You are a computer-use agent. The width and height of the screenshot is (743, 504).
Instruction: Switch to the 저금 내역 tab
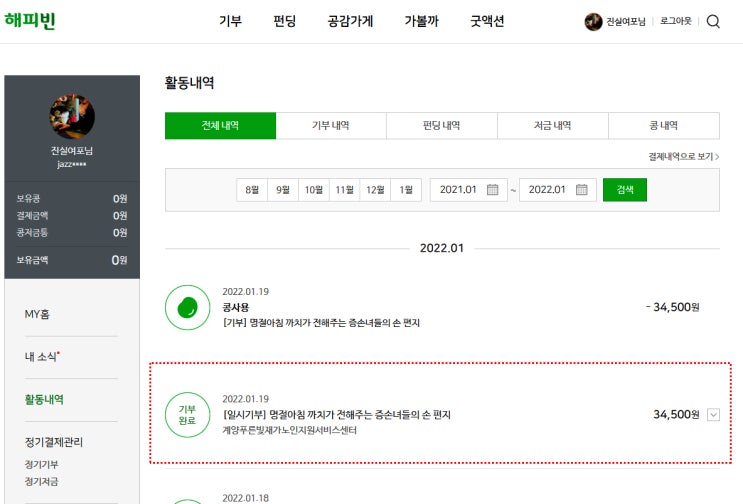553,126
